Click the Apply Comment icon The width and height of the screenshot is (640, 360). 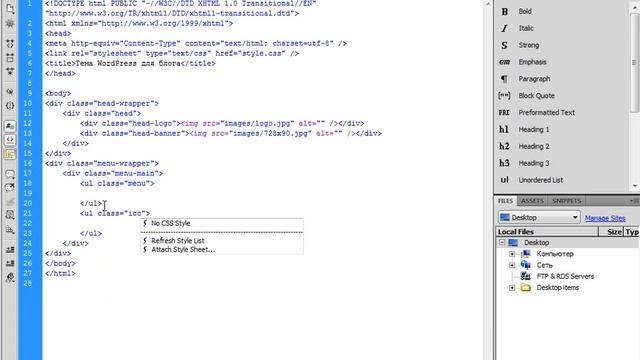(x=10, y=174)
